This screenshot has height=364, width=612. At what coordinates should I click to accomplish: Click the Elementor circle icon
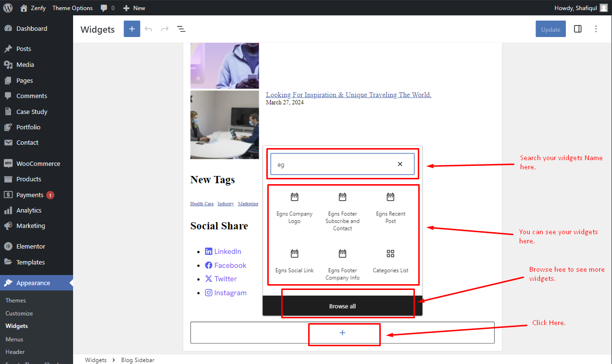(x=8, y=246)
